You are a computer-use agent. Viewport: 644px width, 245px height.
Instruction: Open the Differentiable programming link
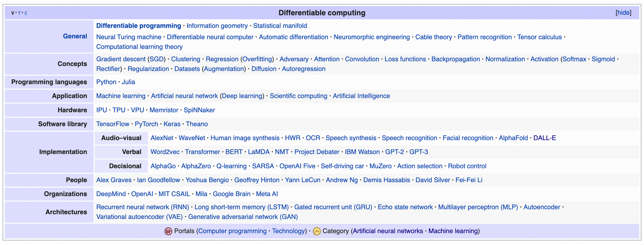click(138, 26)
